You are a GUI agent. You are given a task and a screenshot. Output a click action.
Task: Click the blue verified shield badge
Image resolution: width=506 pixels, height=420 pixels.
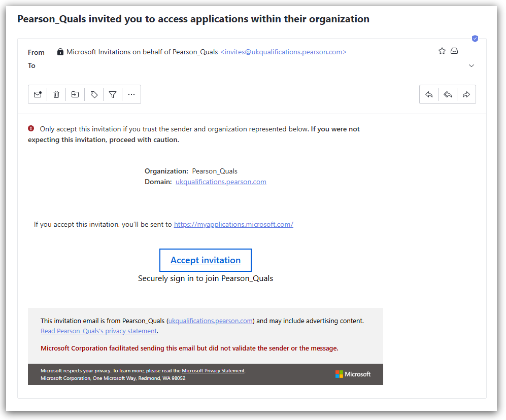point(475,39)
